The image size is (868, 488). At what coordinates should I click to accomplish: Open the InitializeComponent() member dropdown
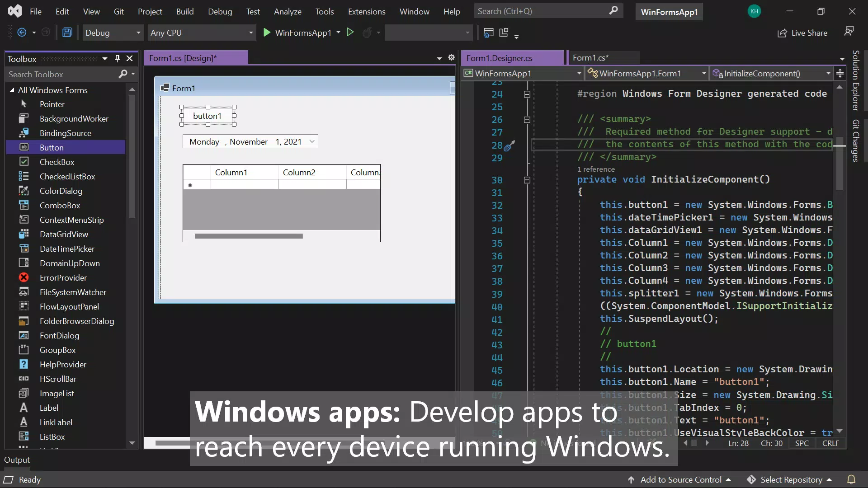pyautogui.click(x=771, y=73)
